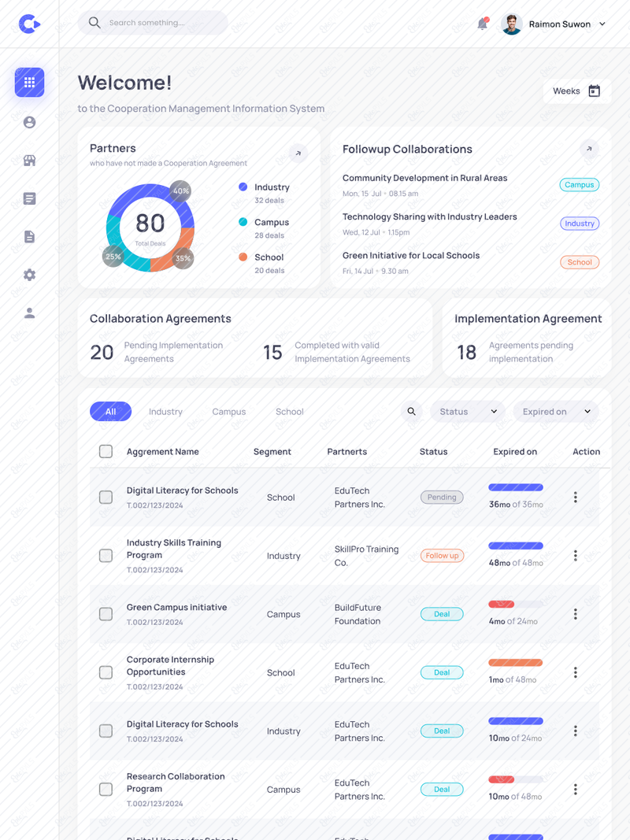Check the Research Collaboration Program row

[x=106, y=789]
